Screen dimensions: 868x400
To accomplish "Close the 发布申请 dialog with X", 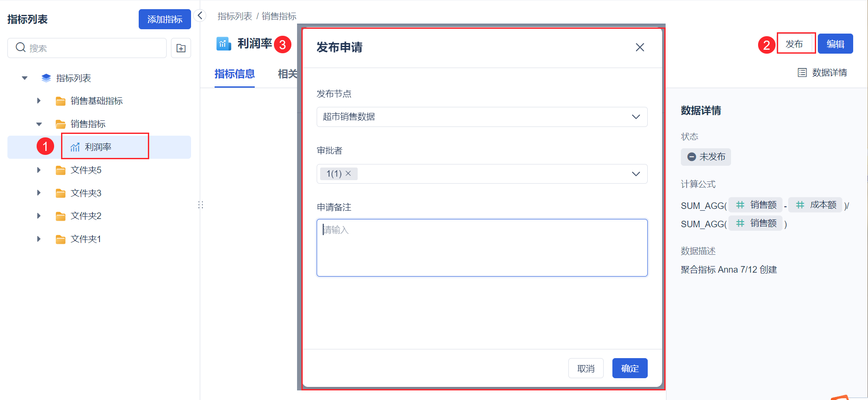I will (x=639, y=47).
